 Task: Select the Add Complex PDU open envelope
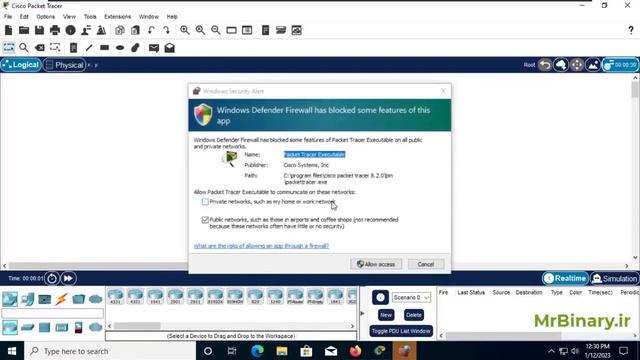(169, 48)
